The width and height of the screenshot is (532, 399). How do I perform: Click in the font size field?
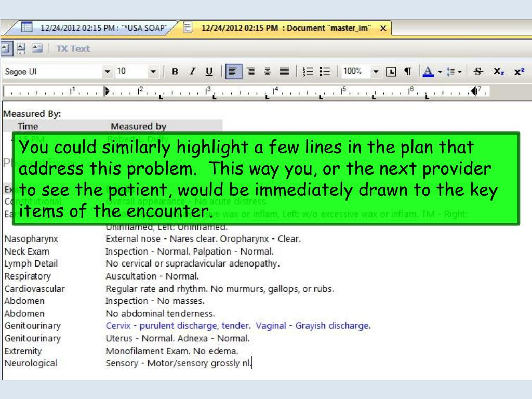click(x=131, y=72)
